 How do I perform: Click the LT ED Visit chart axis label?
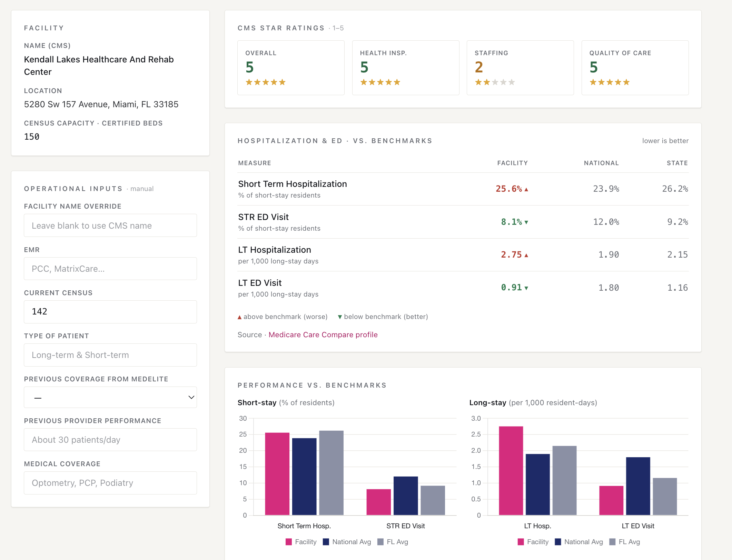[638, 526]
